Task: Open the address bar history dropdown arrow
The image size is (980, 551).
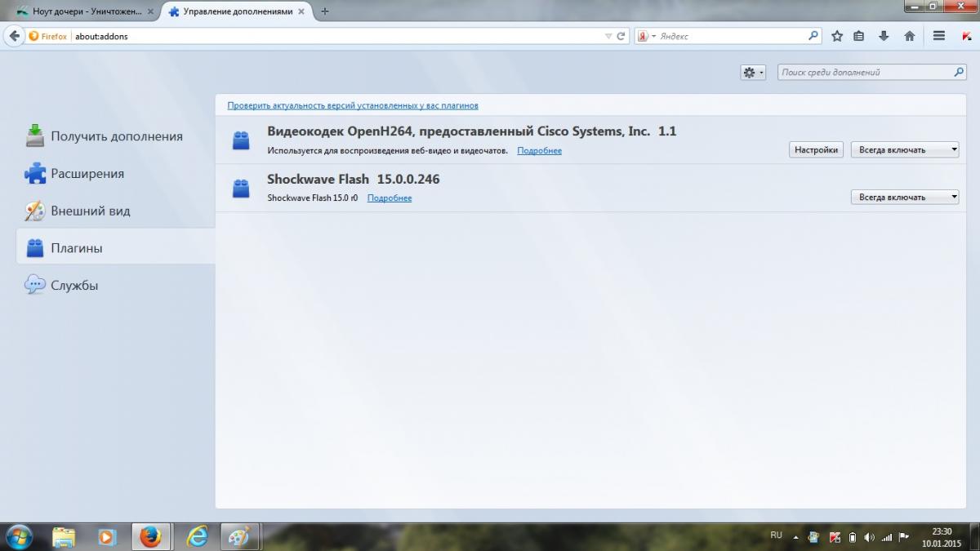Action: 608,37
